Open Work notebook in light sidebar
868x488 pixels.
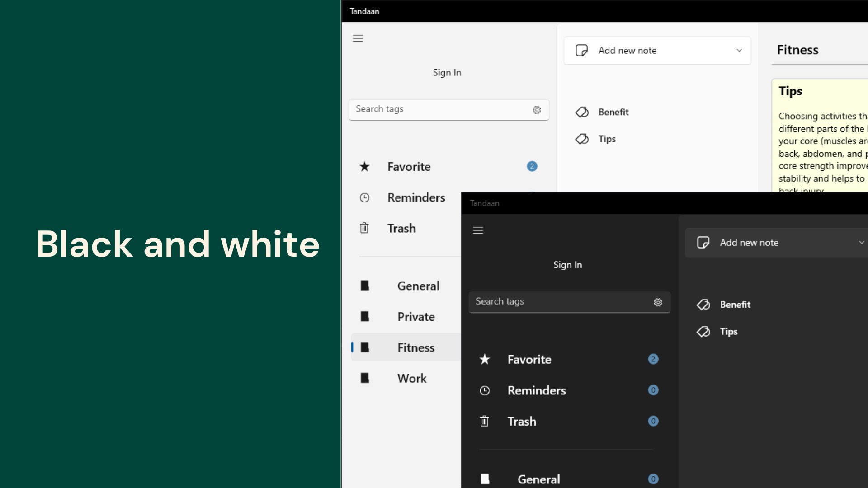tap(411, 378)
